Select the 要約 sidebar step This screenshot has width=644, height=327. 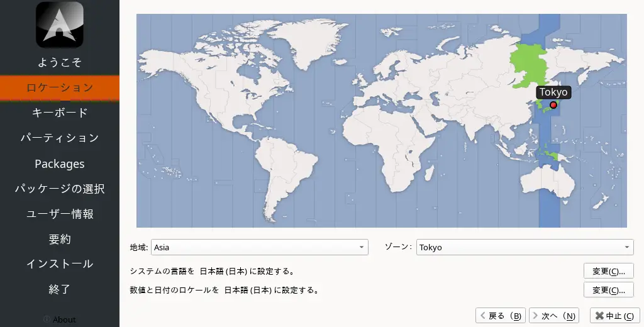coord(60,239)
